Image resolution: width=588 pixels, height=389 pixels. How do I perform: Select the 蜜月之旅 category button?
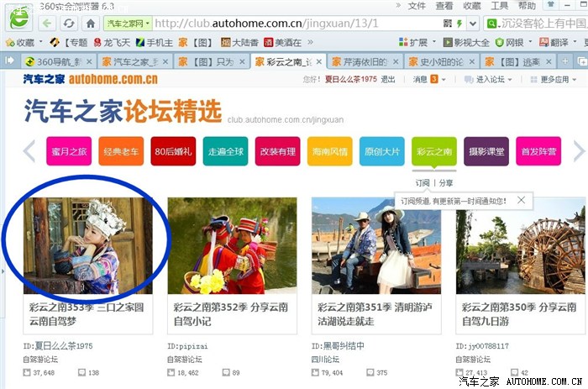66,151
